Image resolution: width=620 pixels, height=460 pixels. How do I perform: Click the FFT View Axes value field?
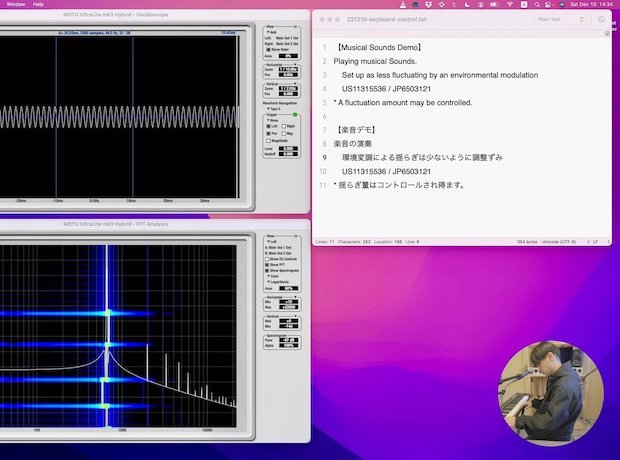coord(289,288)
